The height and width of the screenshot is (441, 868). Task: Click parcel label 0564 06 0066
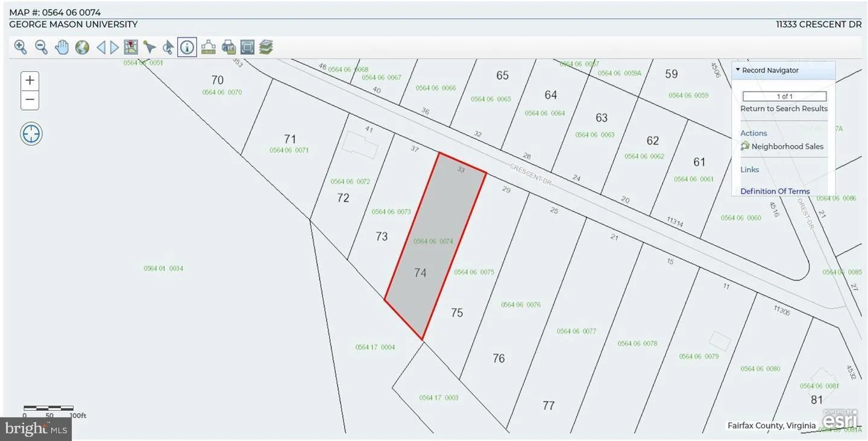pyautogui.click(x=435, y=88)
